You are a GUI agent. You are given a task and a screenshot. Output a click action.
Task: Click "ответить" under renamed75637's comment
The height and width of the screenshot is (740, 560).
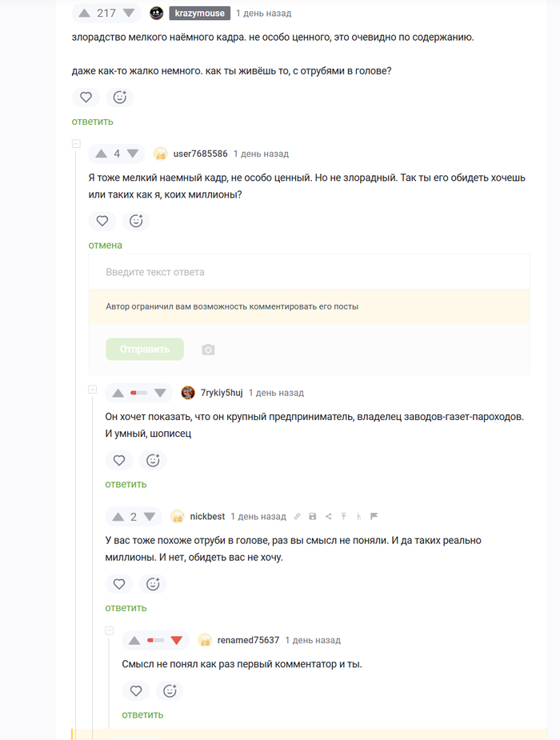142,714
